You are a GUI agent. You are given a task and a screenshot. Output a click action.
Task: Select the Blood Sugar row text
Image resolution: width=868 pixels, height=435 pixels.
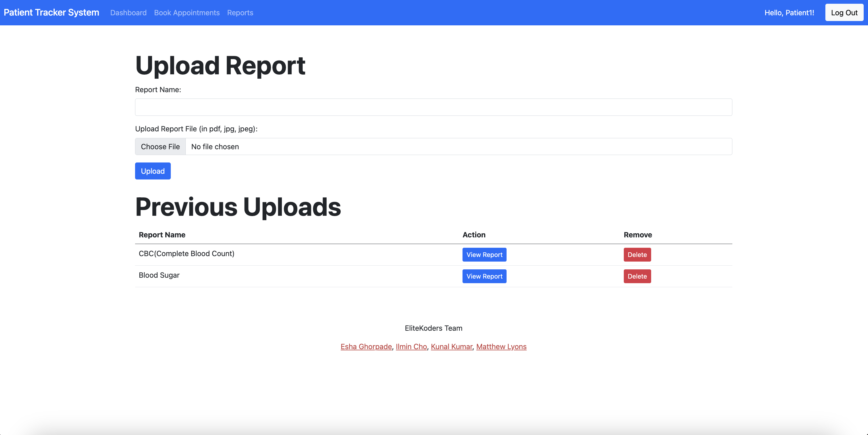click(x=159, y=275)
